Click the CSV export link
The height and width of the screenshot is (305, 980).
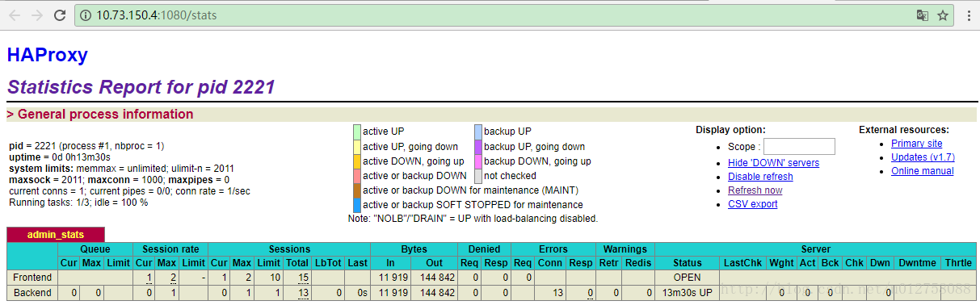tap(752, 204)
